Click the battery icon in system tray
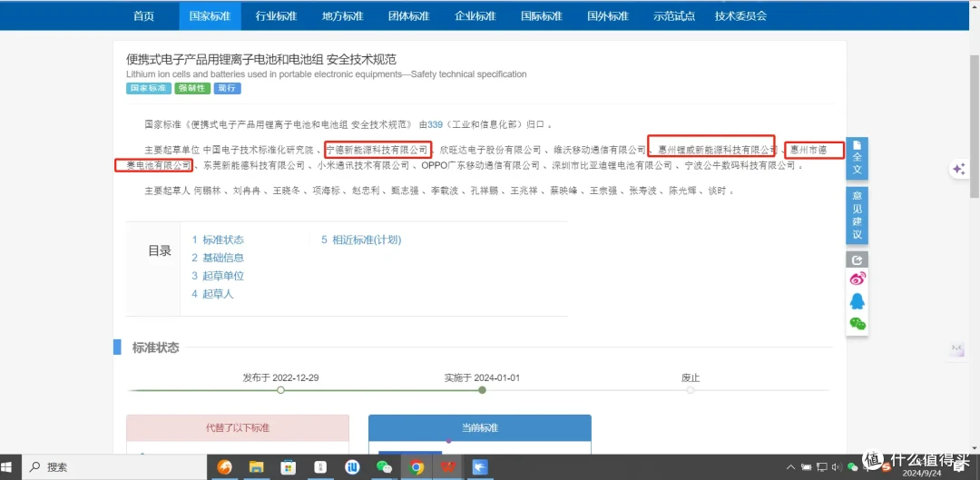980x480 pixels. click(x=807, y=467)
